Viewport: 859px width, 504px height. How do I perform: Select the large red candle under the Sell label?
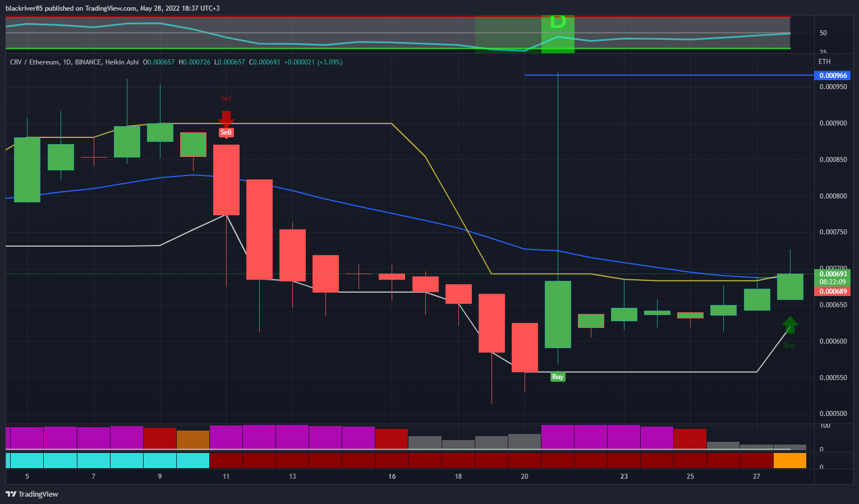226,180
